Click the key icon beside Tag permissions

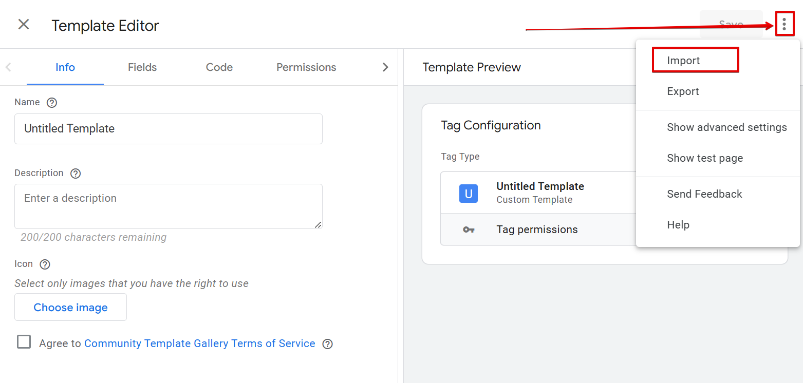pos(468,230)
